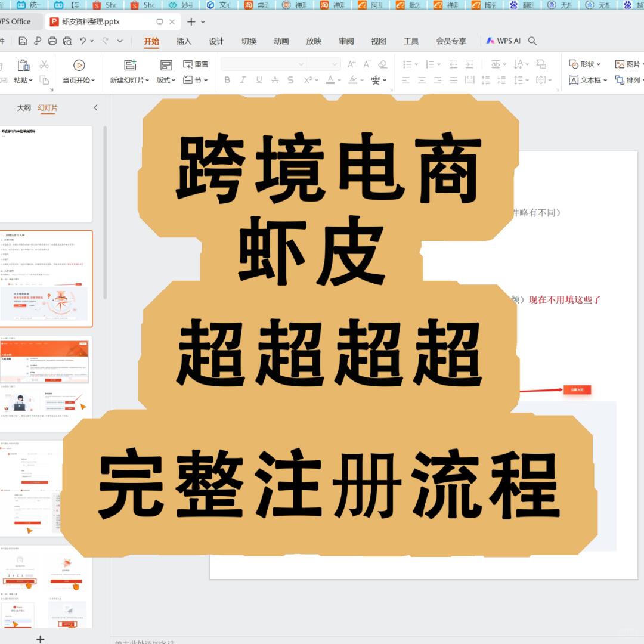Apply text highlight color swatch
The width and height of the screenshot is (644, 644).
[x=353, y=80]
